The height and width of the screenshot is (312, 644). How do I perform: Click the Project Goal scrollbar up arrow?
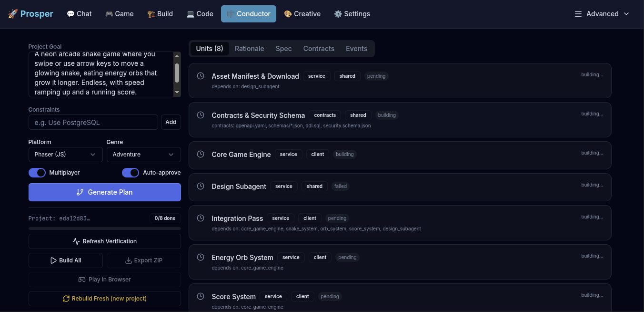pyautogui.click(x=177, y=56)
